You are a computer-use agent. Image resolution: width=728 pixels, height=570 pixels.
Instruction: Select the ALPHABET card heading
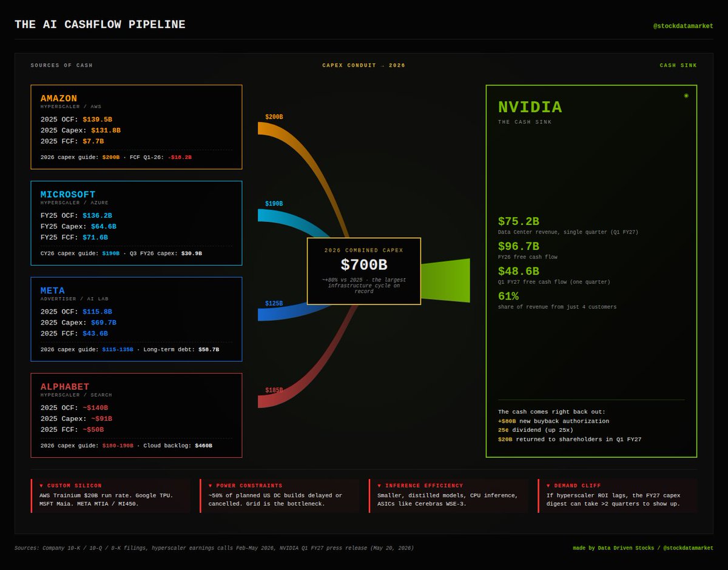click(x=65, y=387)
